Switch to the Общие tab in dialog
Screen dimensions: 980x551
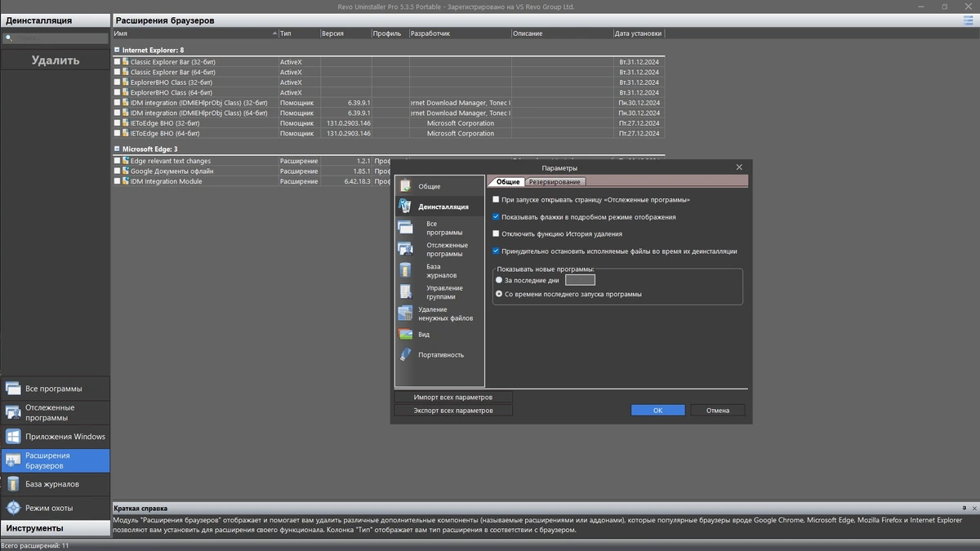[507, 182]
